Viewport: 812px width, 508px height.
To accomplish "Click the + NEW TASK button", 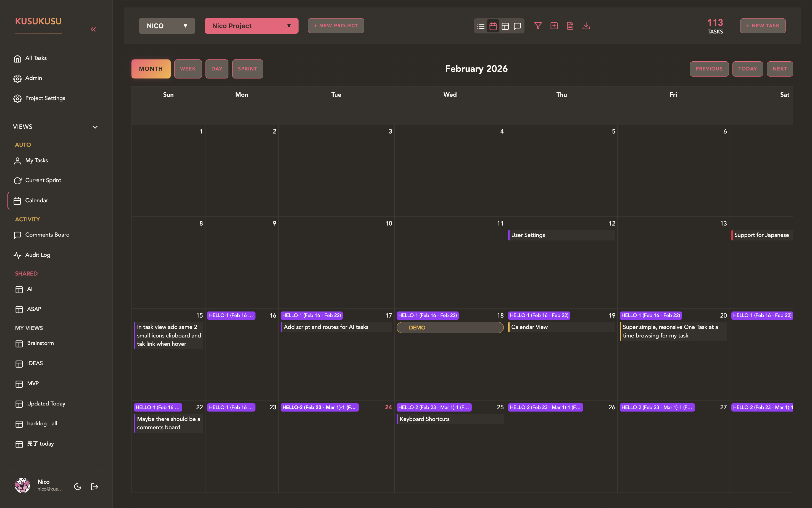I will coord(762,25).
